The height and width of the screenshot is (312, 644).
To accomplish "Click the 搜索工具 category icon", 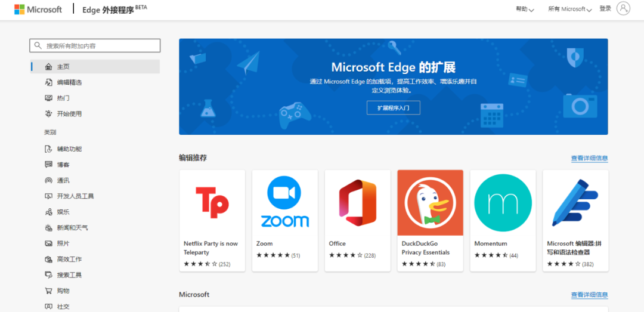I will (48, 275).
